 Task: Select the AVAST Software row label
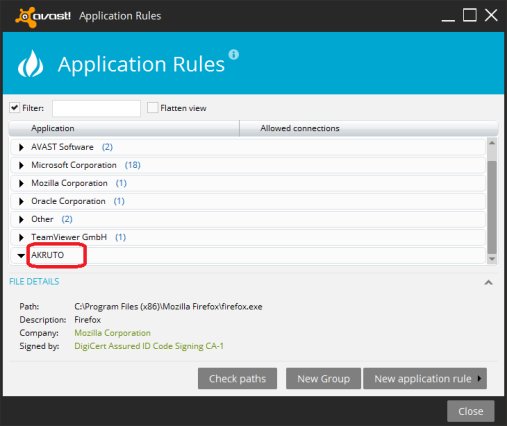point(62,147)
